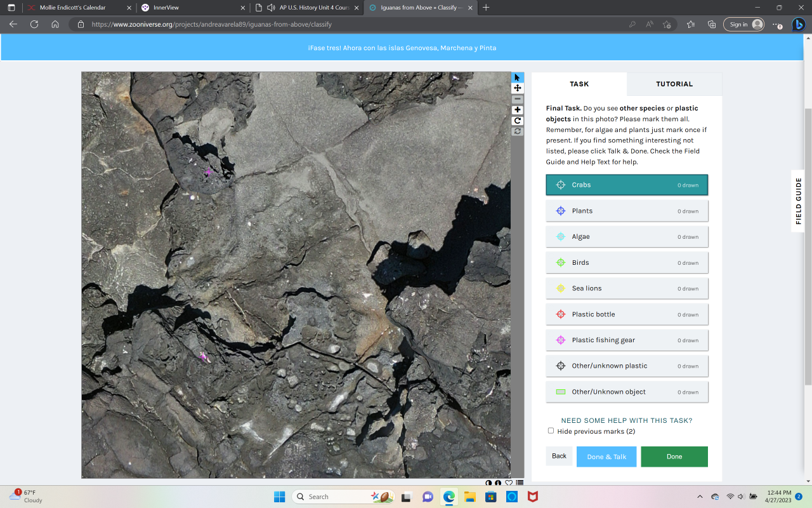Open subject metadata info icon
Viewport: 812px width, 508px height.
tap(498, 483)
